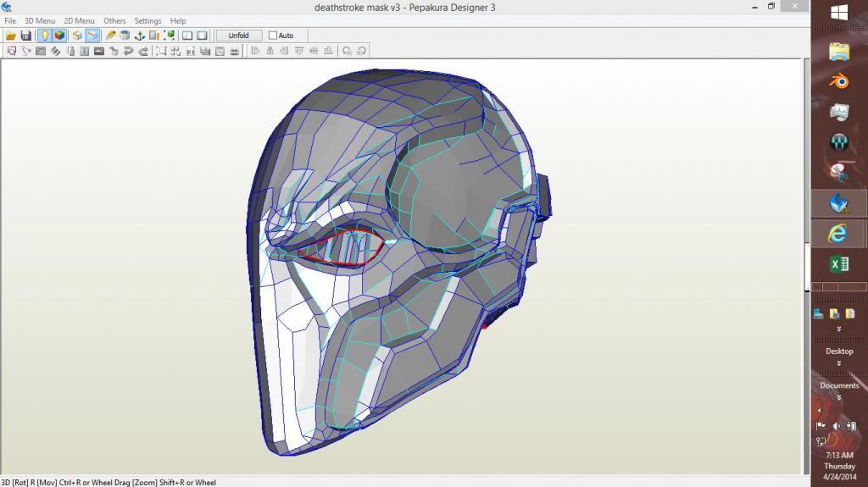Show split 3D and 2D window layout
The image size is (868, 487).
click(187, 36)
